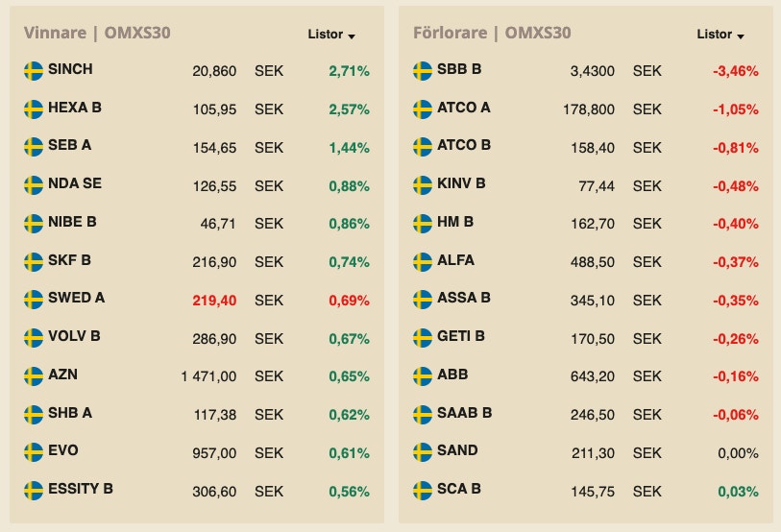Click the red 219,40 price for SWED A
This screenshot has height=532, width=781.
pyautogui.click(x=213, y=300)
